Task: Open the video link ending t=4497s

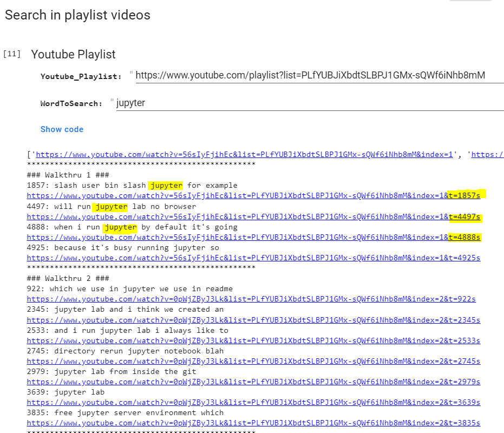Action: point(253,216)
